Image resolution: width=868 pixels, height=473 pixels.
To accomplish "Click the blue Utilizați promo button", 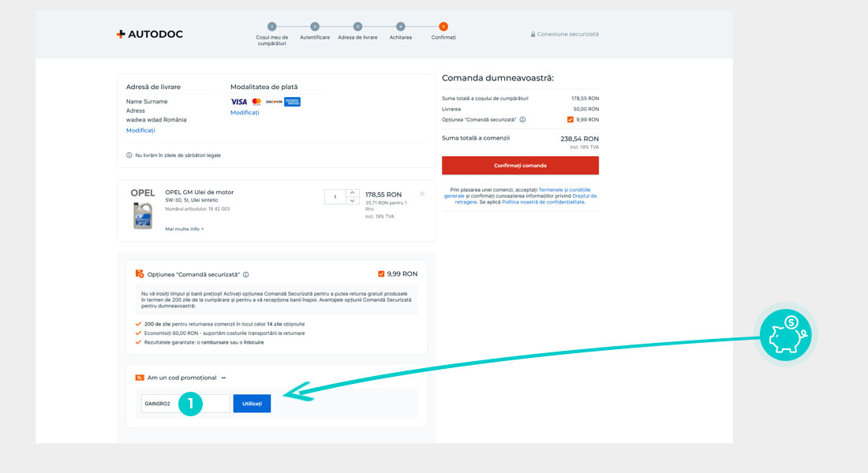I will click(x=252, y=404).
